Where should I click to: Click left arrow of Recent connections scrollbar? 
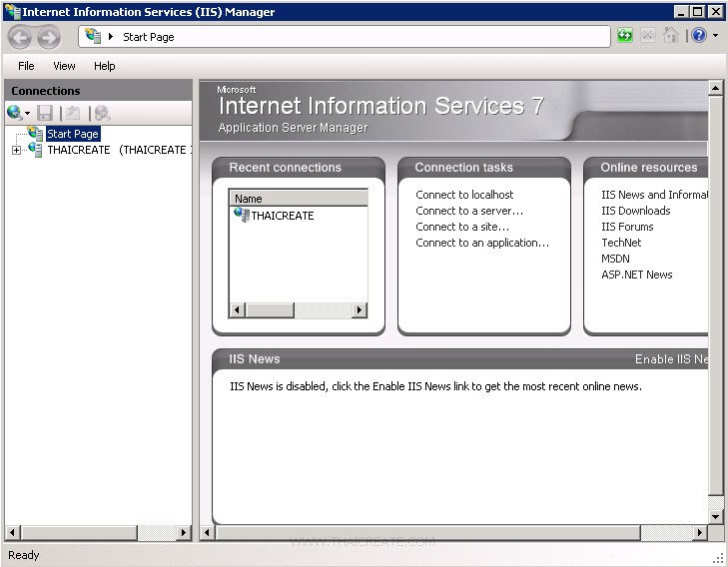click(x=238, y=309)
